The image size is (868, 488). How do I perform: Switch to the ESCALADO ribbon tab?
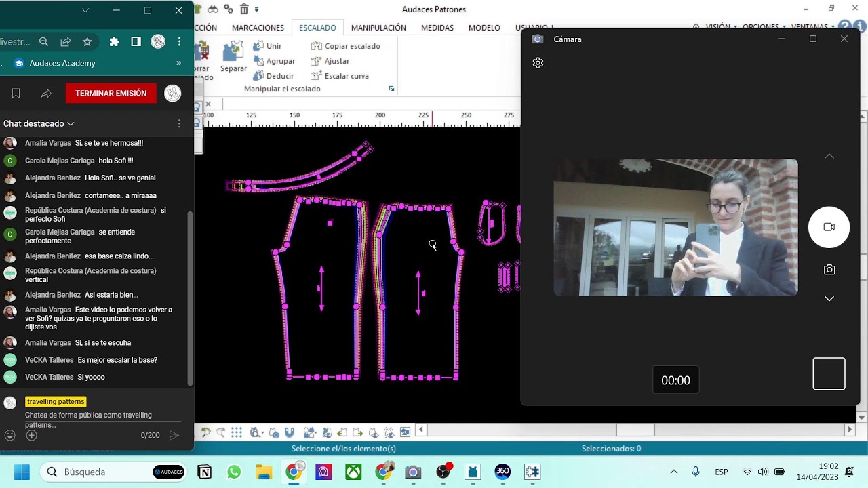coord(317,28)
